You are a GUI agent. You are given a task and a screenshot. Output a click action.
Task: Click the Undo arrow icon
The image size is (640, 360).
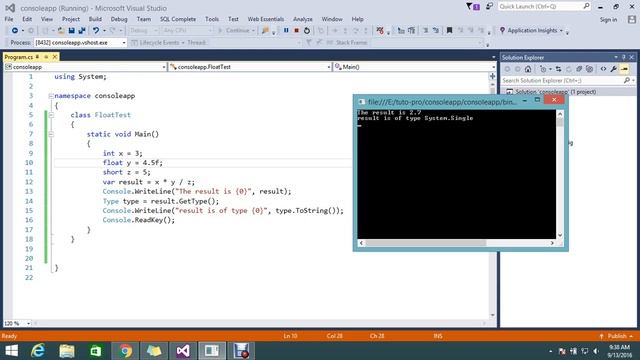[x=96, y=31]
